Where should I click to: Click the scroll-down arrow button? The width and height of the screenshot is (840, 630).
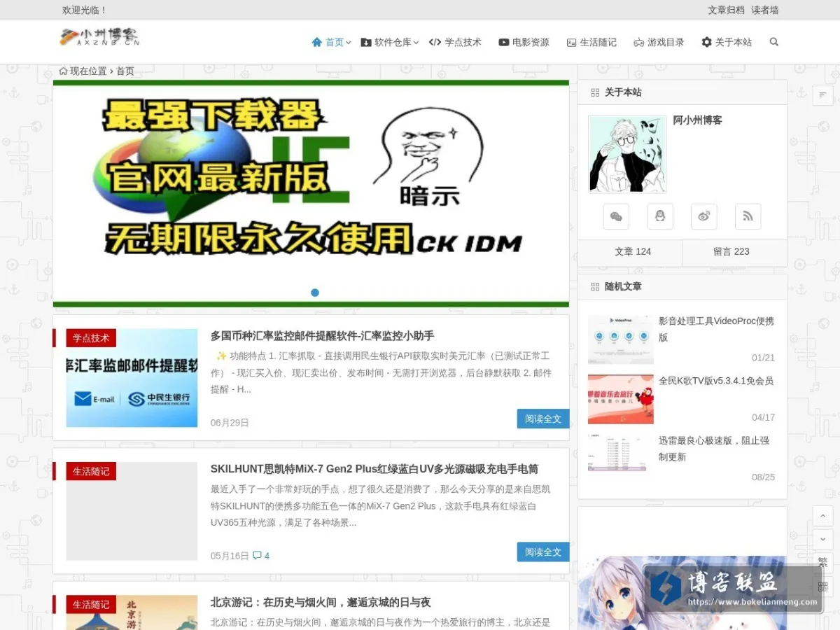point(822,540)
